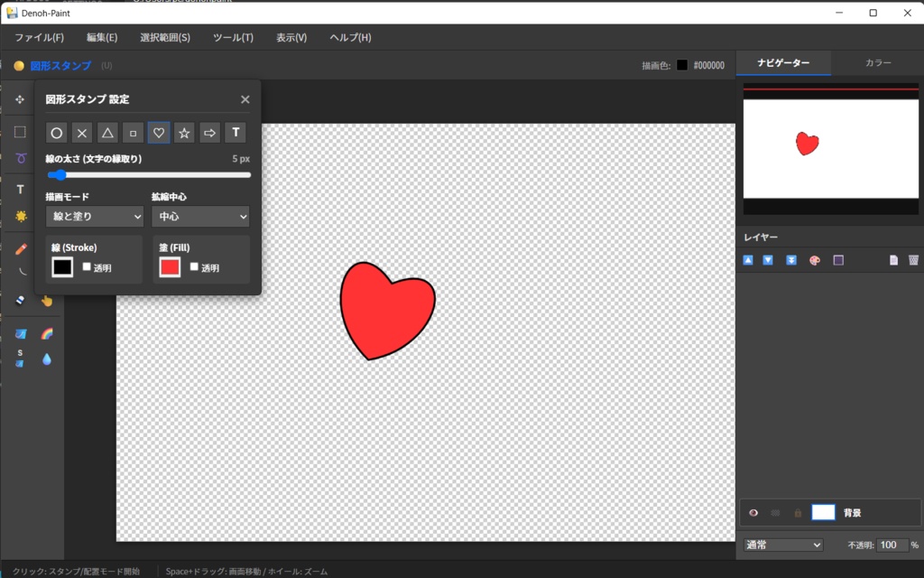This screenshot has height=578, width=924.
Task: Click the 線の太さ slider handle
Action: (60, 174)
